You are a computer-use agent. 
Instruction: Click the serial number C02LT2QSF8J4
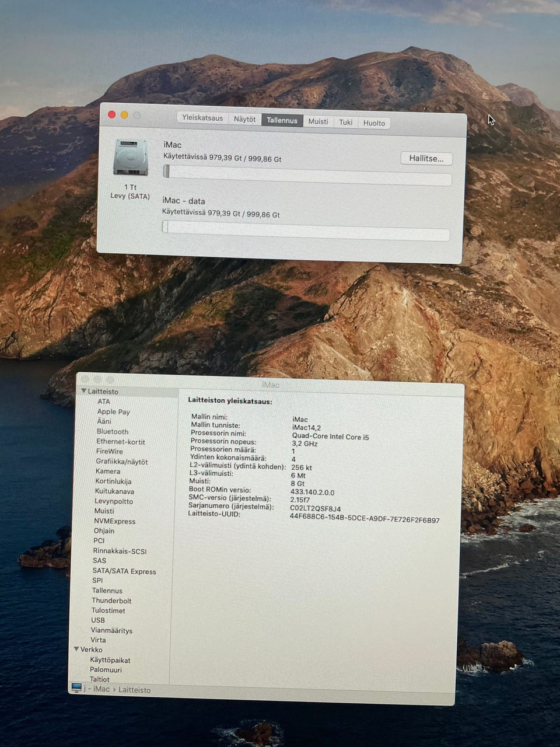[x=316, y=508]
